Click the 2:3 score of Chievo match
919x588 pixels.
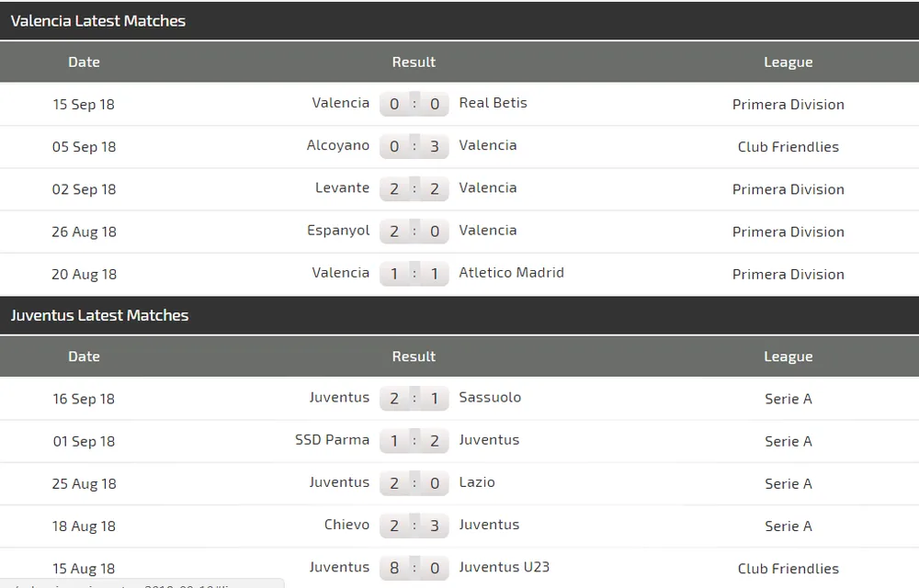(x=414, y=526)
